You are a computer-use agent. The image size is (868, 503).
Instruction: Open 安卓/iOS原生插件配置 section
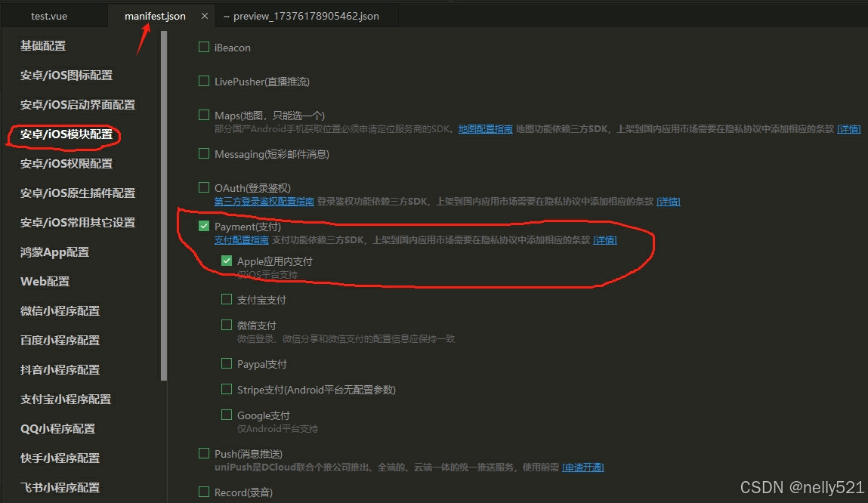[78, 193]
